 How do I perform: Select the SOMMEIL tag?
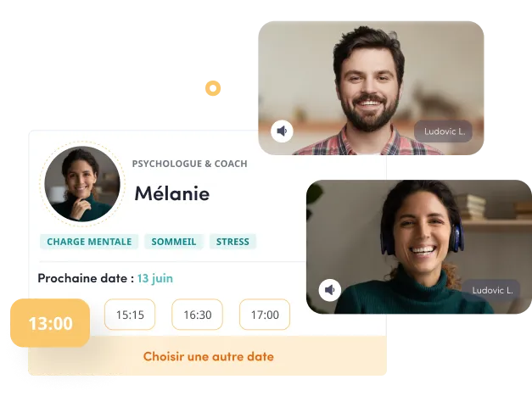pos(174,242)
